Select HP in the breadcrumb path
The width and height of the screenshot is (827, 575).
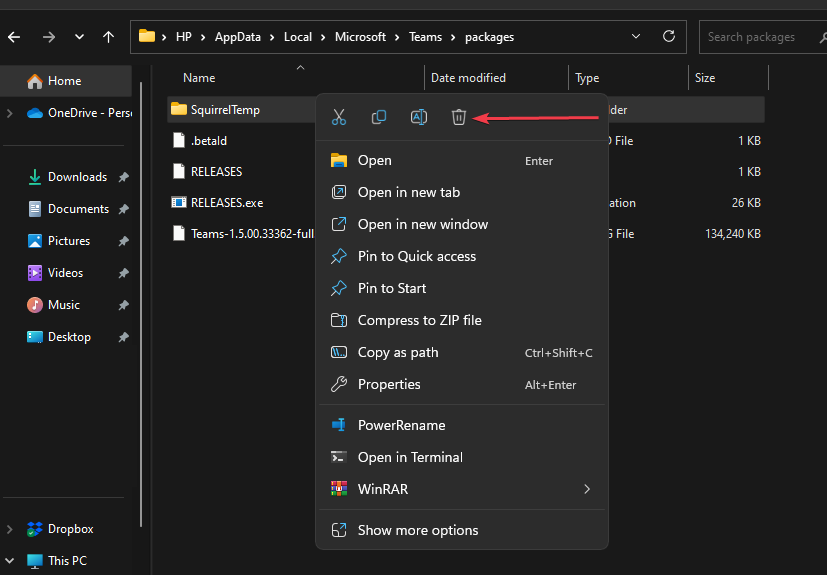[184, 37]
